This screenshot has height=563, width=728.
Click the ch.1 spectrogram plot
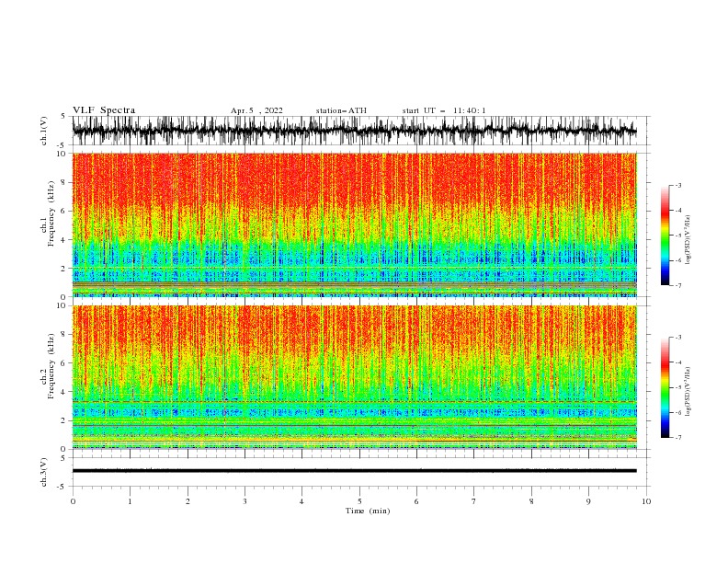point(355,224)
